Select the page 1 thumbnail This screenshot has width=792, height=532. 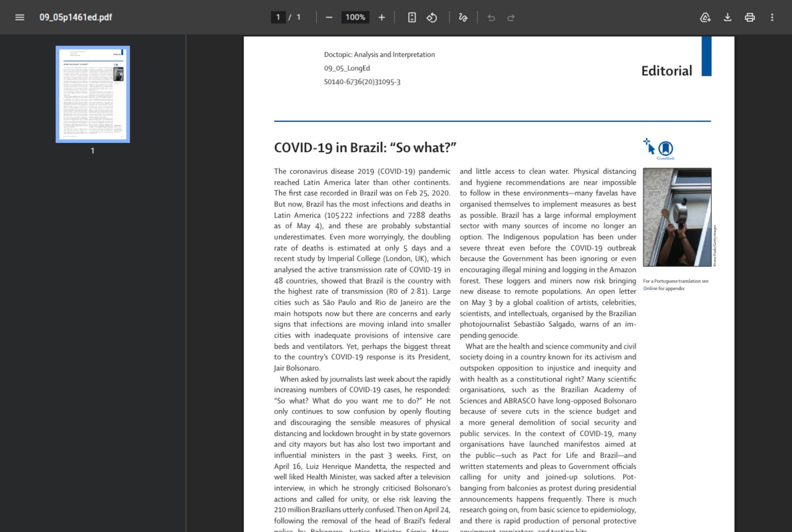[93, 94]
